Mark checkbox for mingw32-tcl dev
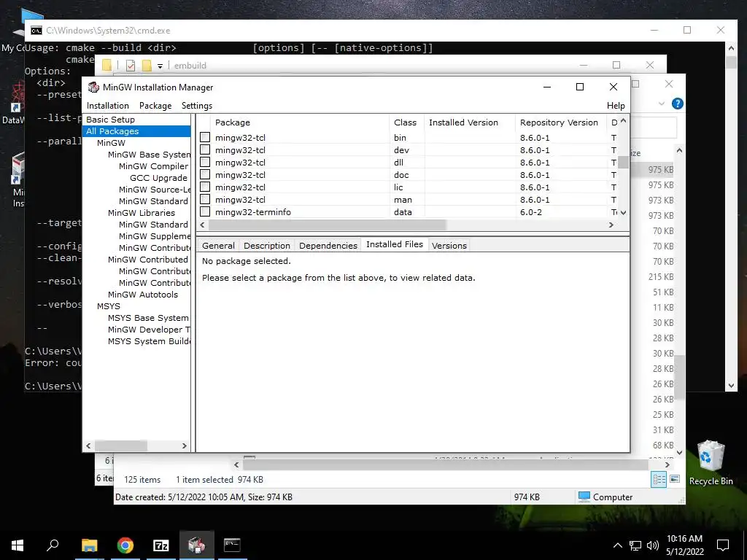 (205, 149)
